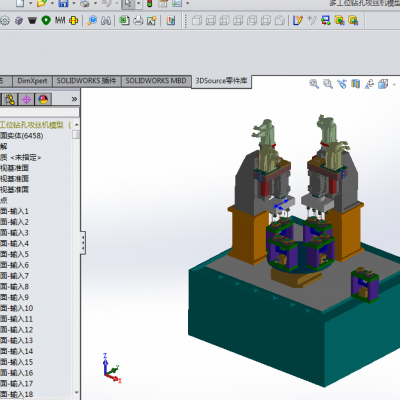Collapse the feature tree panel handle
Viewport: 400px width, 400px height.
tap(83, 242)
